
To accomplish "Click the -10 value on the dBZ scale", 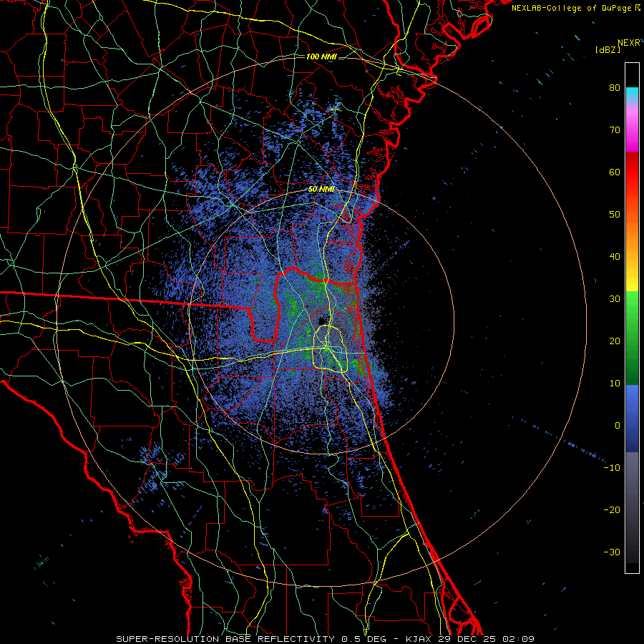I will pos(612,468).
